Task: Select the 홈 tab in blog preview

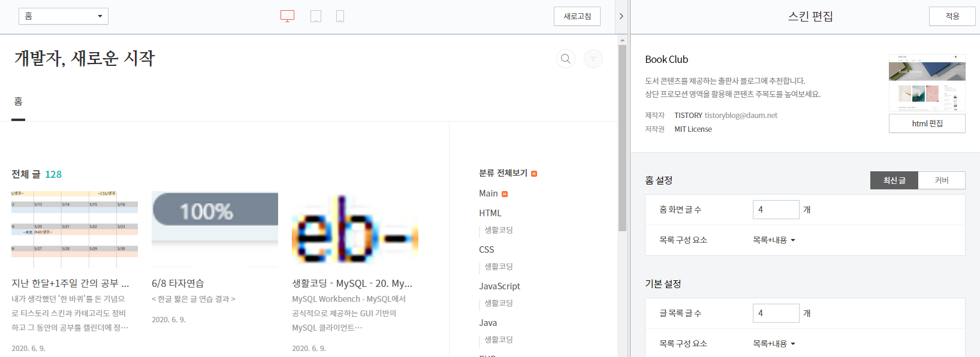Action: point(19,102)
